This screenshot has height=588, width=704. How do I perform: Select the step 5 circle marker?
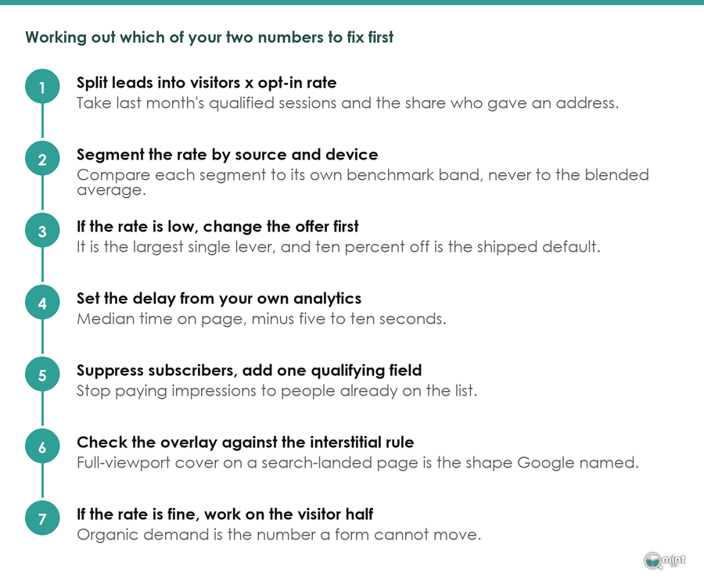click(42, 374)
